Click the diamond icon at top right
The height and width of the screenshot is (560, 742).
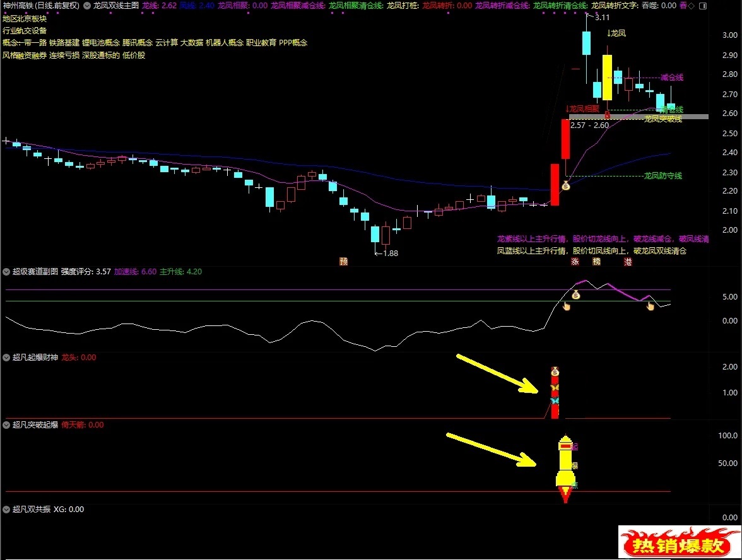[x=692, y=6]
